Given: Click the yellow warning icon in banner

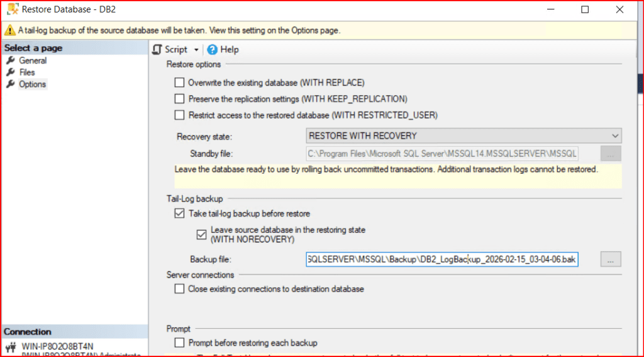Looking at the screenshot, I should coord(9,30).
